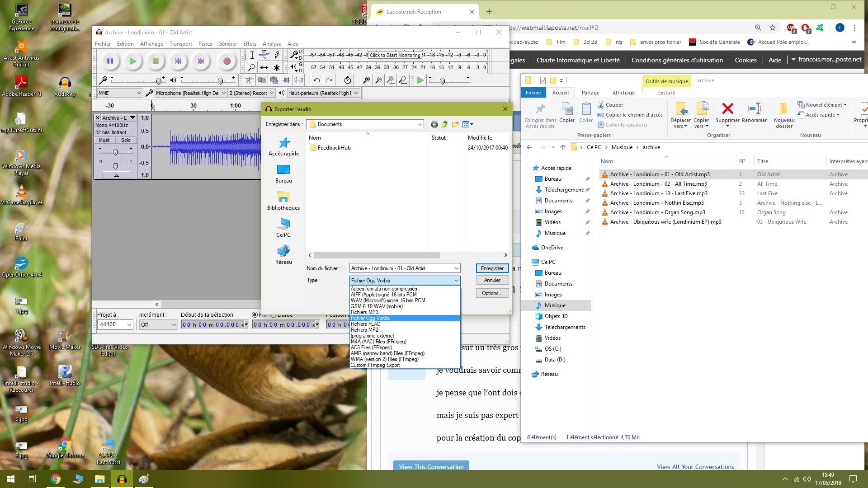
Task: Select the Fin radio button
Action: [x=255, y=315]
